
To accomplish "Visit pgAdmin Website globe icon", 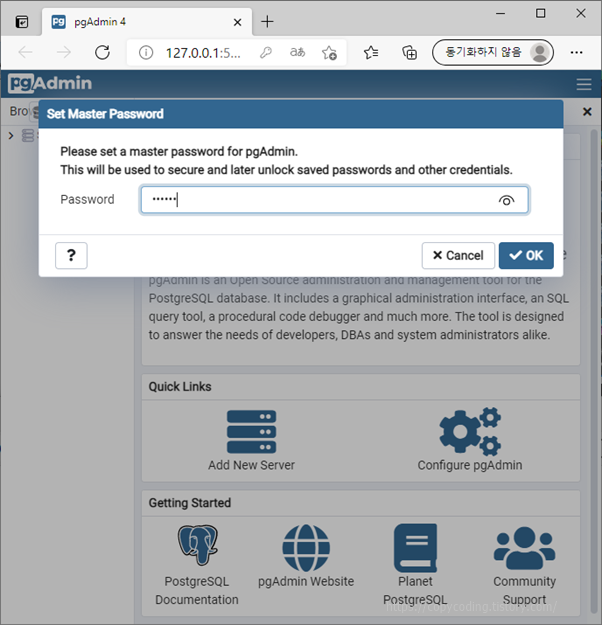I will tap(306, 548).
